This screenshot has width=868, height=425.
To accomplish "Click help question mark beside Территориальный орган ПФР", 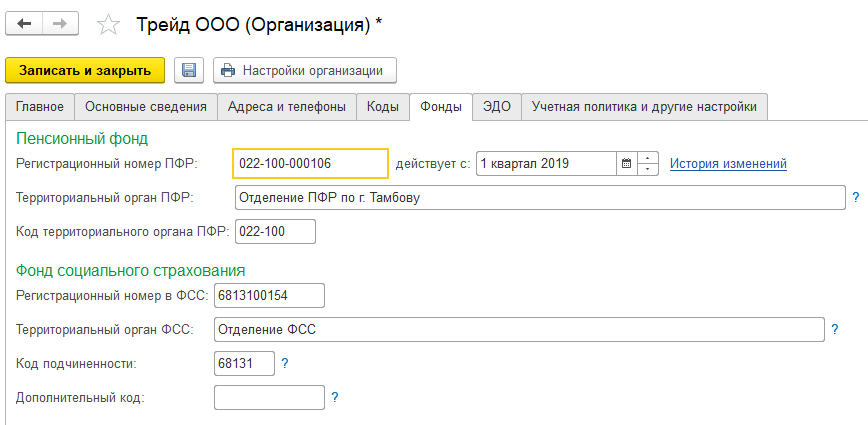I will tap(856, 198).
